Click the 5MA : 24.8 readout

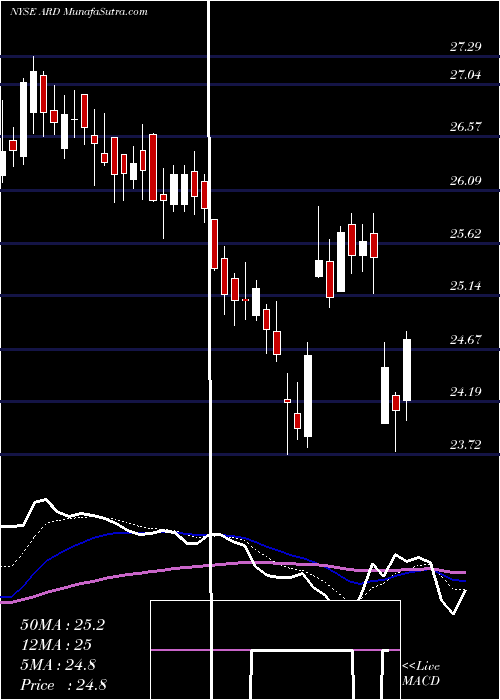point(58,665)
